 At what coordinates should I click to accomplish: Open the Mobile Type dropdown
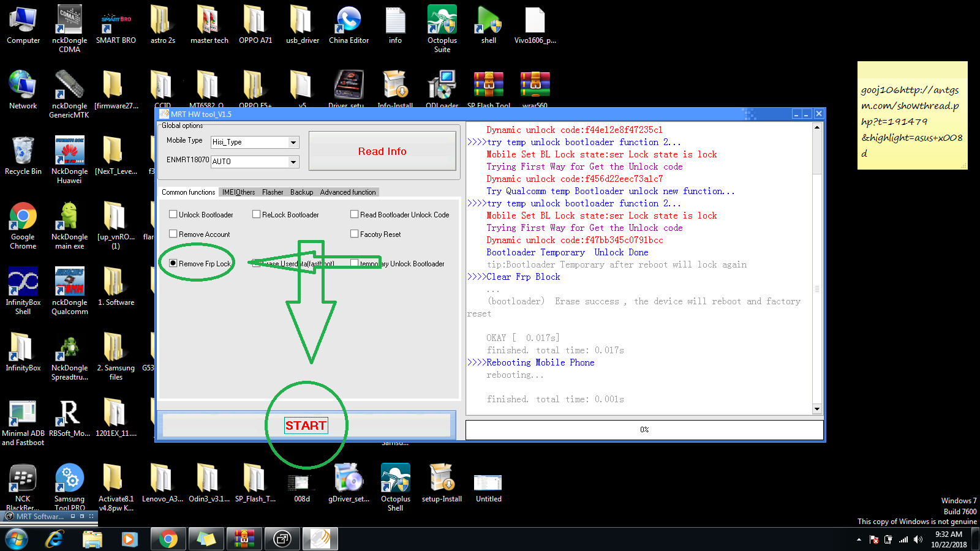[293, 142]
